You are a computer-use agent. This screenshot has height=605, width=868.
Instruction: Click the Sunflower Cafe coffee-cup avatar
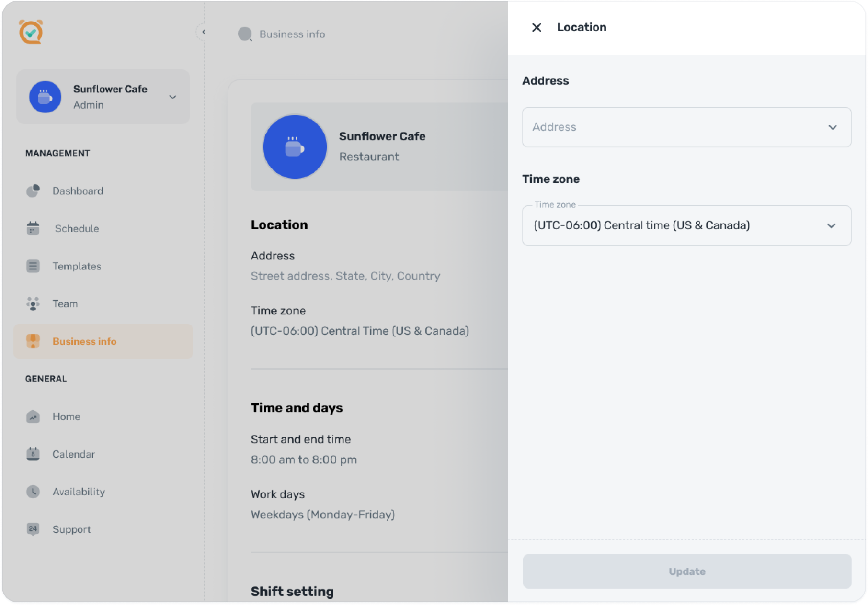pyautogui.click(x=45, y=97)
